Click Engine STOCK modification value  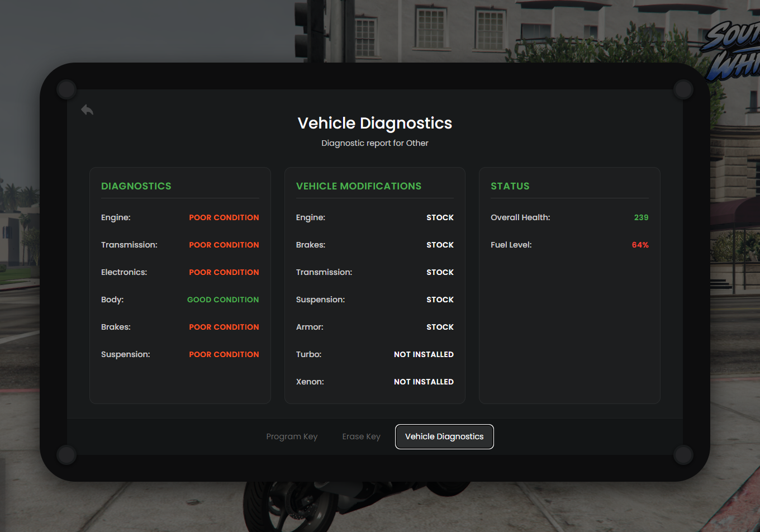click(440, 217)
